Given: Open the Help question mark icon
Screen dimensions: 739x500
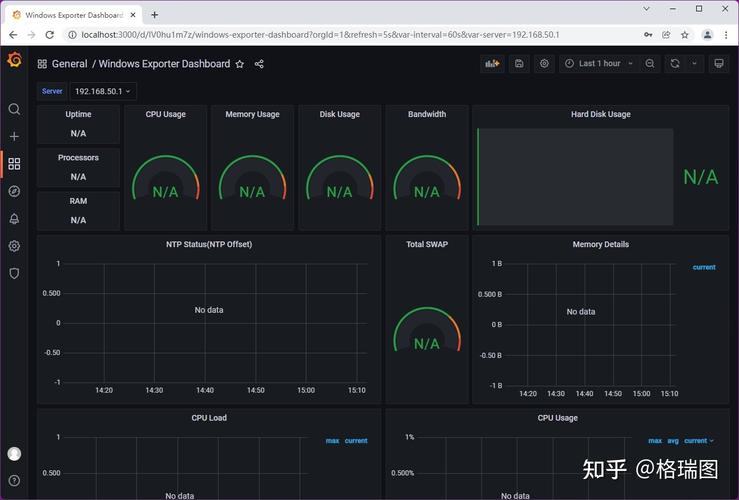Looking at the screenshot, I should coord(14,481).
